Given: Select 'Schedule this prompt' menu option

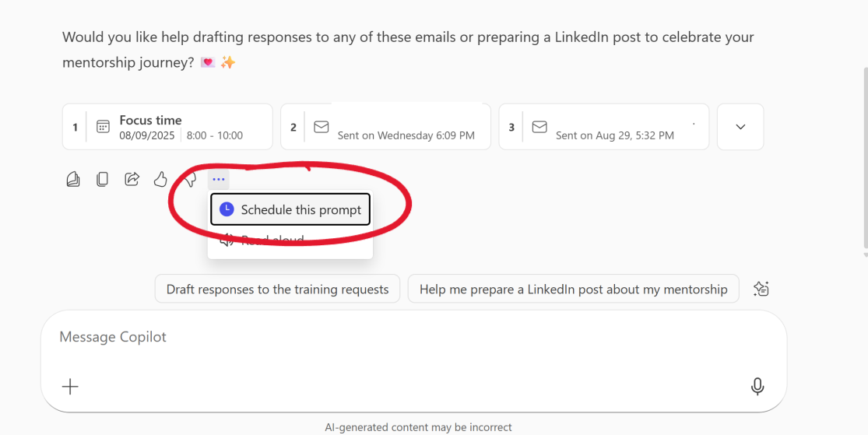Looking at the screenshot, I should click(x=290, y=209).
